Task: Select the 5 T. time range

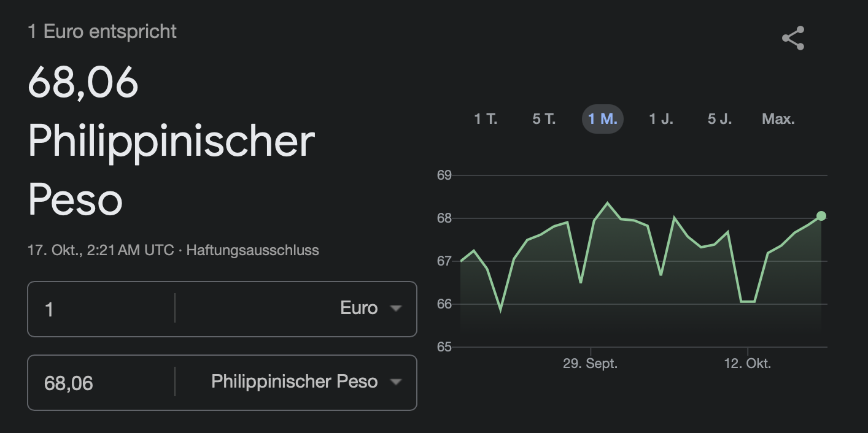Action: point(544,119)
